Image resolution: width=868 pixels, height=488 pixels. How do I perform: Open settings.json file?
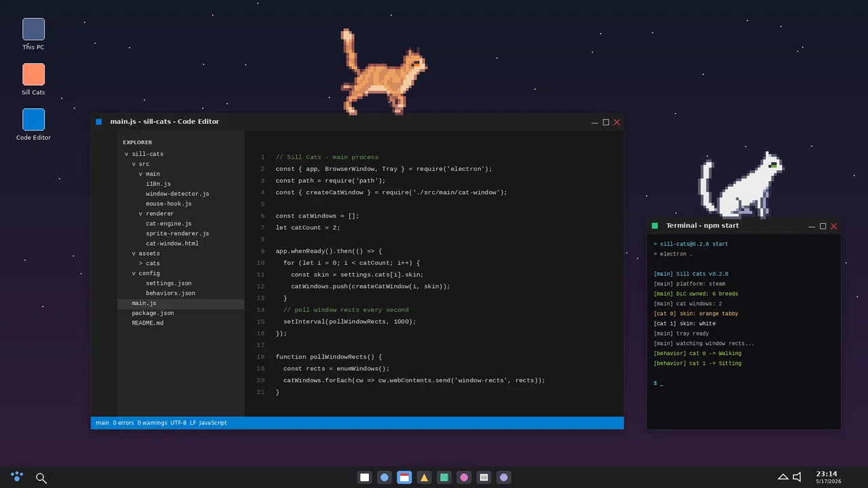pyautogui.click(x=181, y=283)
